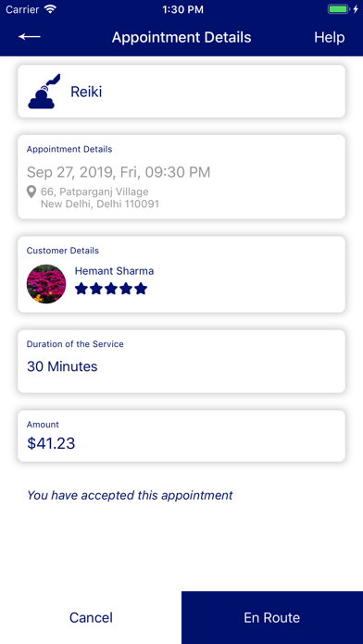Tap the Wi-Fi status icon

tap(51, 9)
